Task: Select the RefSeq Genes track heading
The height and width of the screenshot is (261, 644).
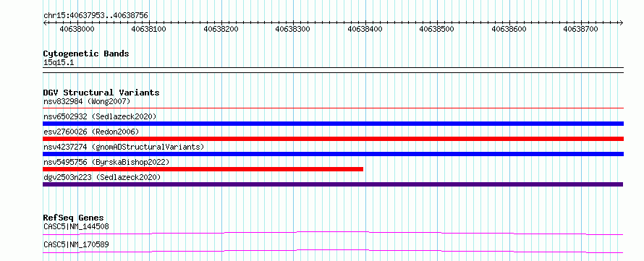Action: tap(74, 218)
